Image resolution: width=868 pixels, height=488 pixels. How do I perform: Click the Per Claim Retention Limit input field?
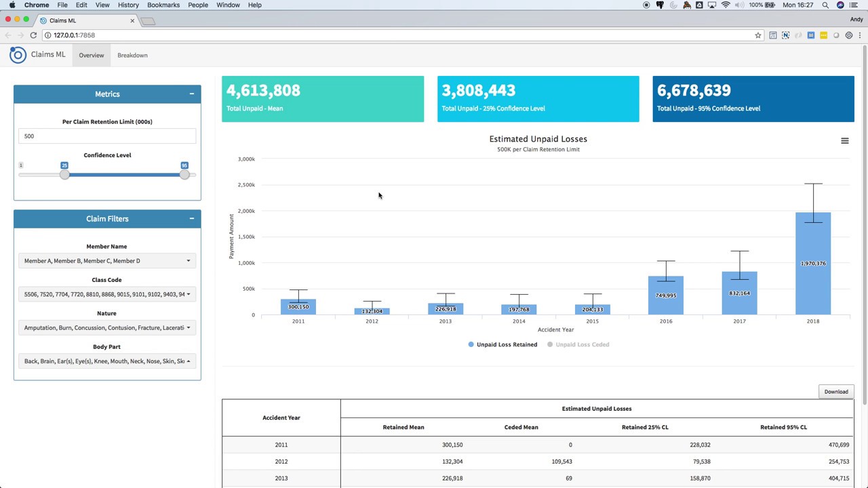click(x=107, y=136)
